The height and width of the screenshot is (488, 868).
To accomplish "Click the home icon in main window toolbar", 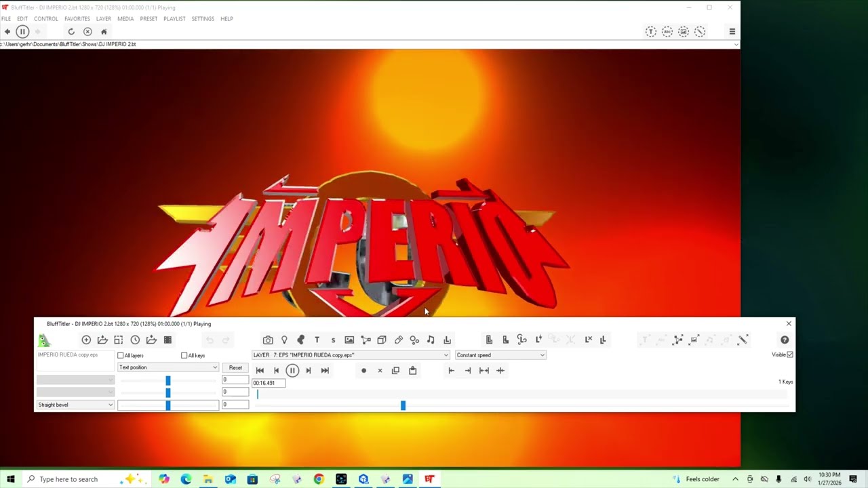I will 104,31.
